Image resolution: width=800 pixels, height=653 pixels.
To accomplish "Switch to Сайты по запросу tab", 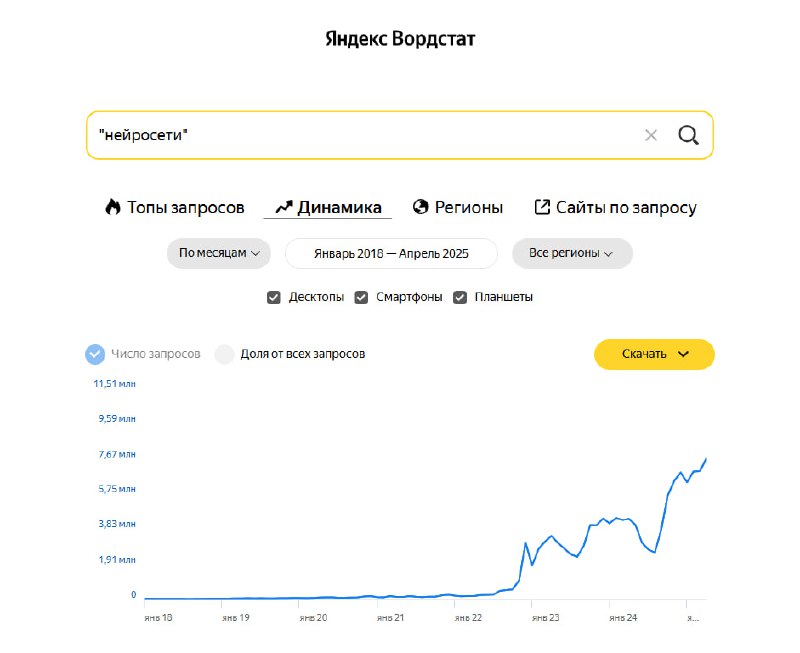I will pos(615,207).
